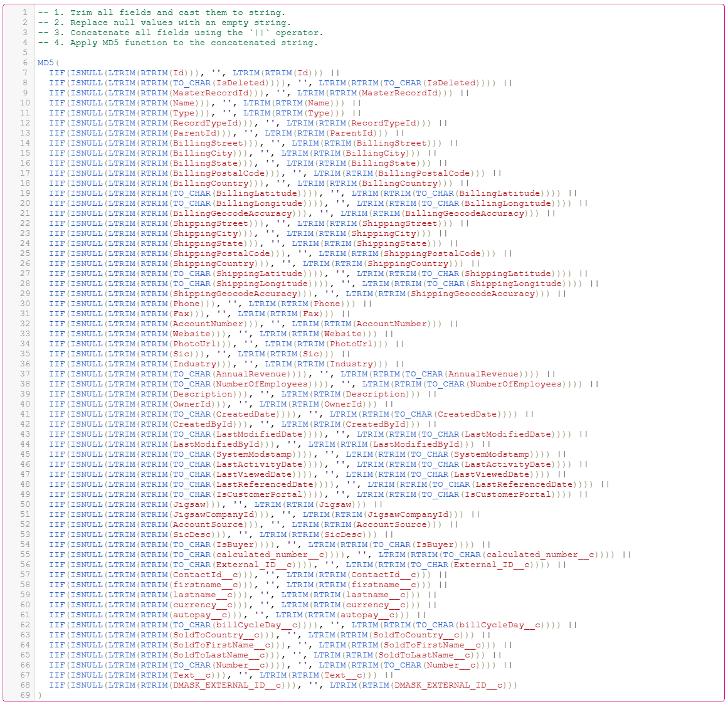728x707 pixels.
Task: Click Industry inside the ISNULL call on line 36
Action: point(194,364)
